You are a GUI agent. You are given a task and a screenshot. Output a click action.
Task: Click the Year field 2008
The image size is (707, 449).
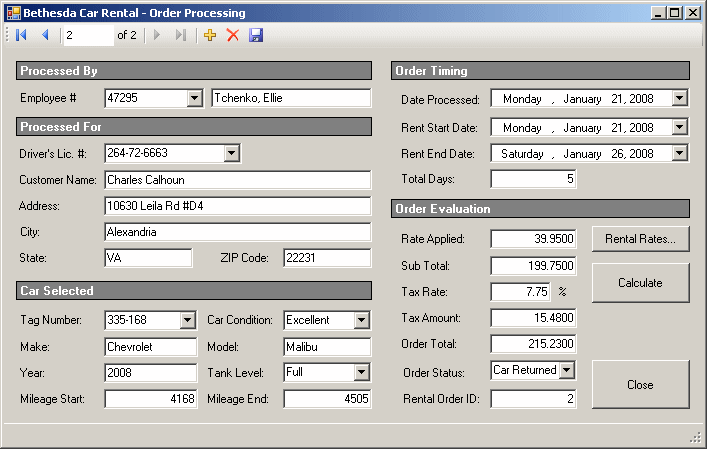pos(151,373)
